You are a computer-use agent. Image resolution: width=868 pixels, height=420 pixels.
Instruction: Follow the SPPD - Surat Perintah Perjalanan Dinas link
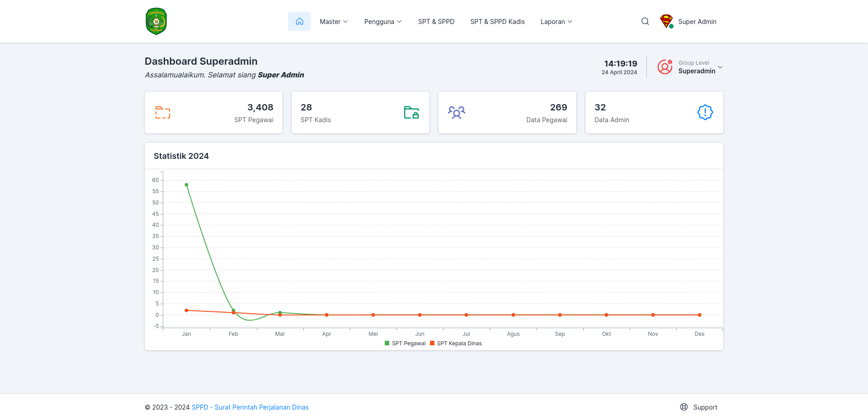(250, 407)
